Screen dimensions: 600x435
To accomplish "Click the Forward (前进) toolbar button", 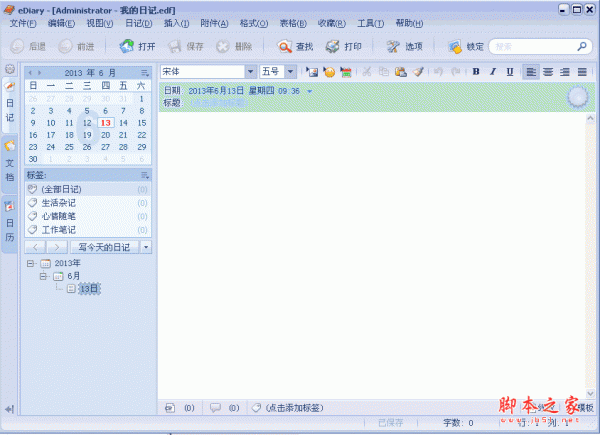I will [76, 47].
